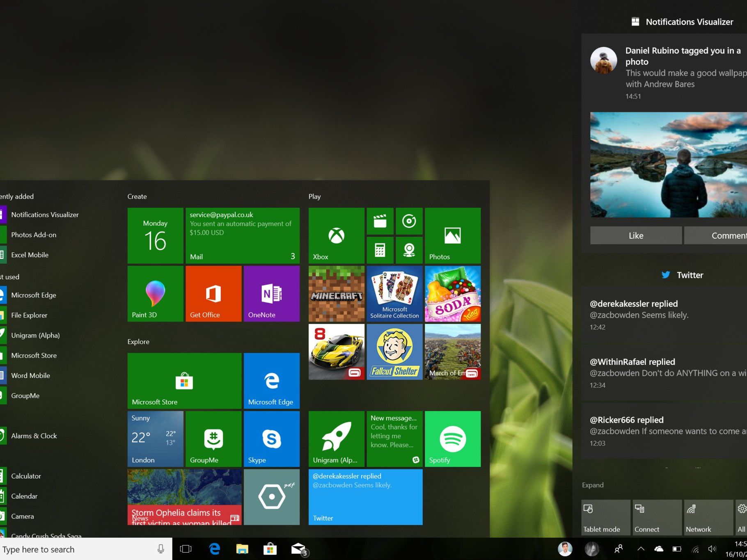The height and width of the screenshot is (560, 747).
Task: Open the GroupMe tile
Action: (x=213, y=439)
